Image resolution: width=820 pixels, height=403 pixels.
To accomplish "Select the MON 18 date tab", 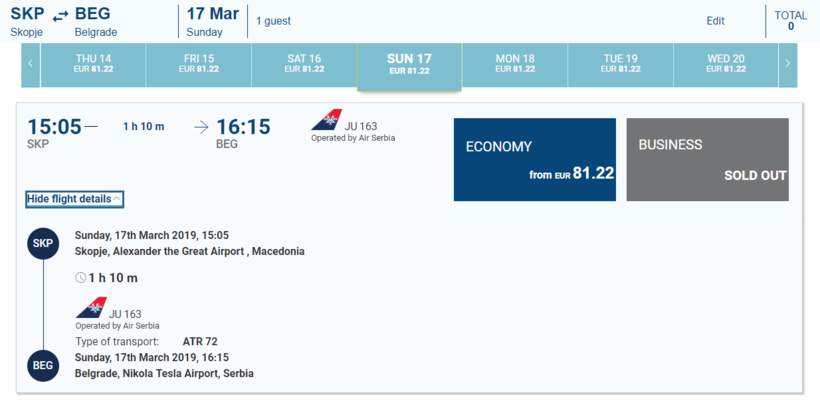I will click(515, 64).
